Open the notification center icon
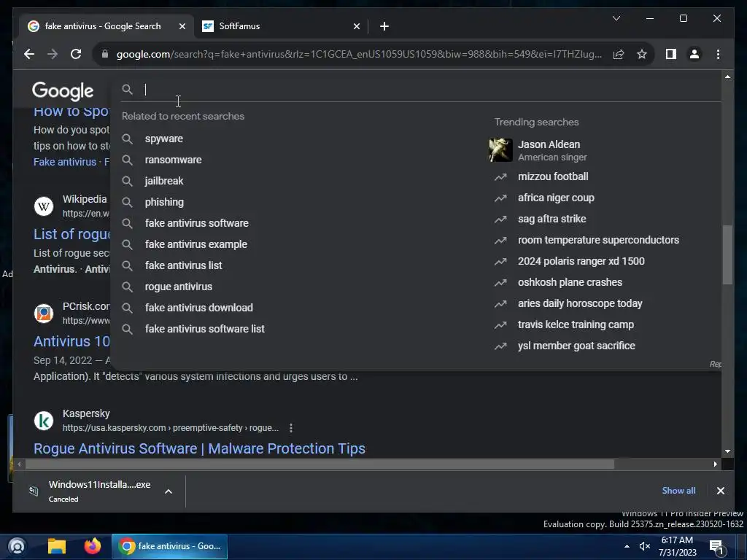Image resolution: width=747 pixels, height=560 pixels. pyautogui.click(x=717, y=547)
